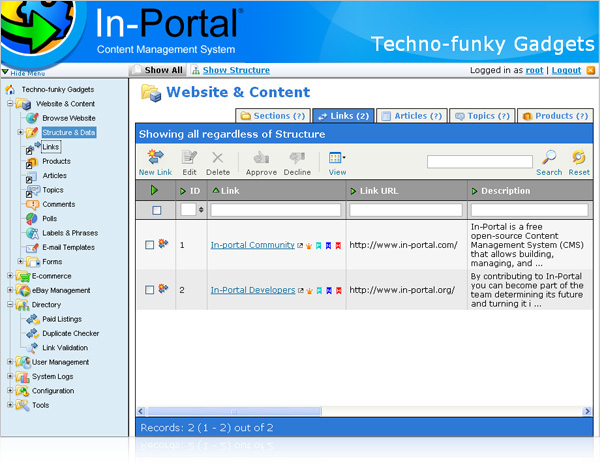
Task: Click the Techno-funky Gadgets home icon
Action: (x=10, y=90)
